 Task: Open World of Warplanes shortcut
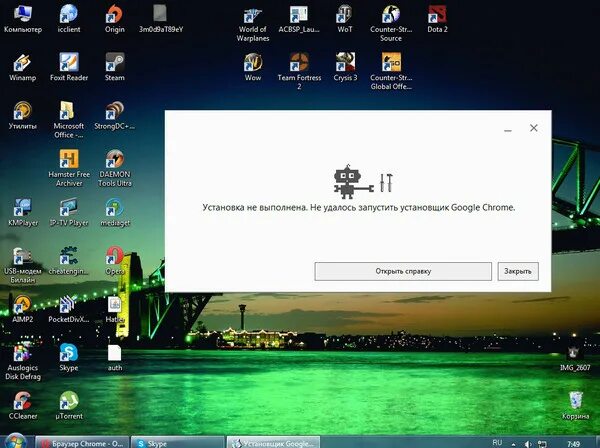click(x=253, y=24)
